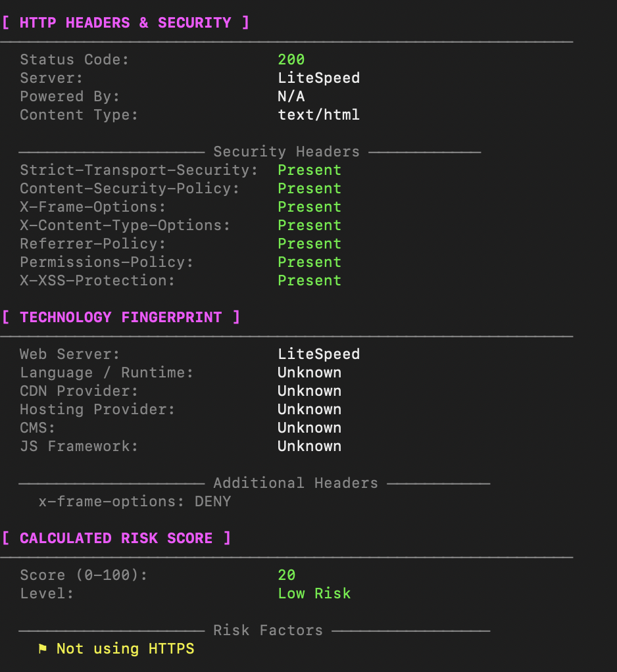The height and width of the screenshot is (672, 617).
Task: Click the flag icon beside Not using HTTPS
Action: click(x=43, y=649)
